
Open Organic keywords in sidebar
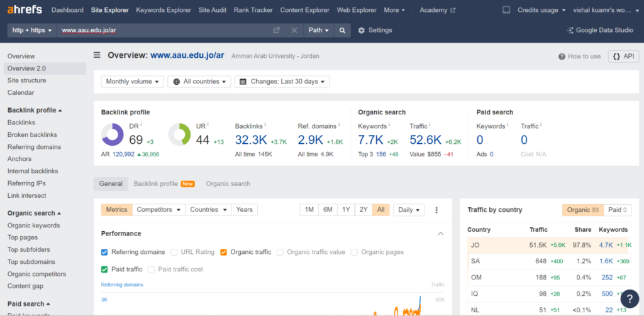click(x=34, y=226)
